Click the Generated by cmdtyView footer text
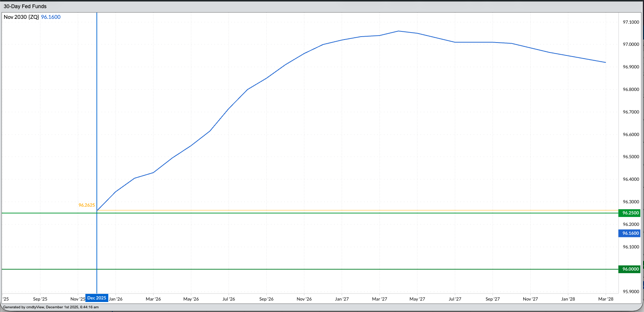This screenshot has height=312, width=644. tap(51, 307)
